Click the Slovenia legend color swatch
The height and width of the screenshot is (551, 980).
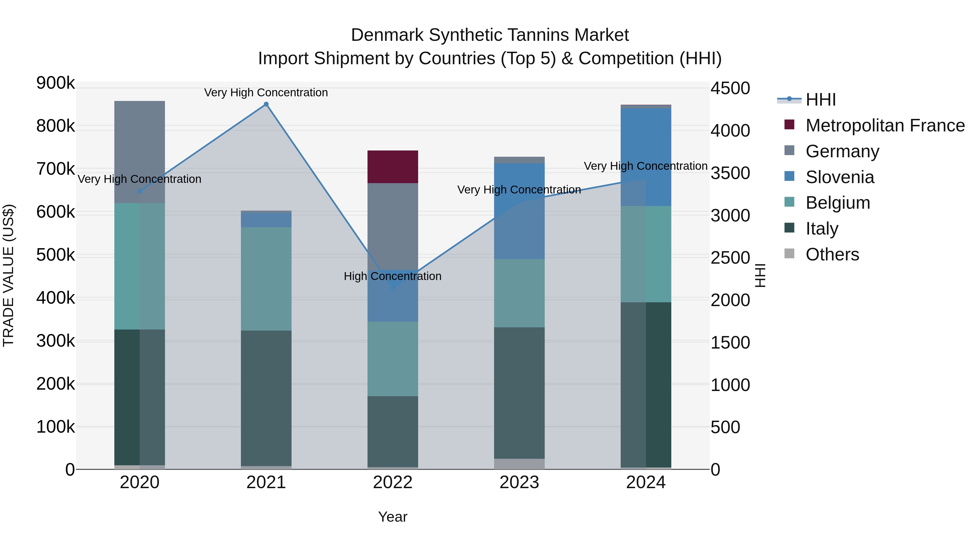coord(789,176)
